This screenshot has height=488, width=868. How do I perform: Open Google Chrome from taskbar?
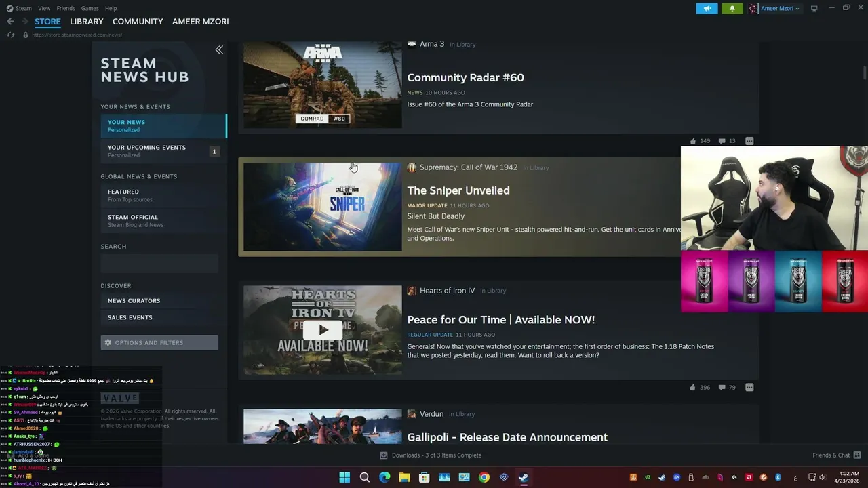484,477
